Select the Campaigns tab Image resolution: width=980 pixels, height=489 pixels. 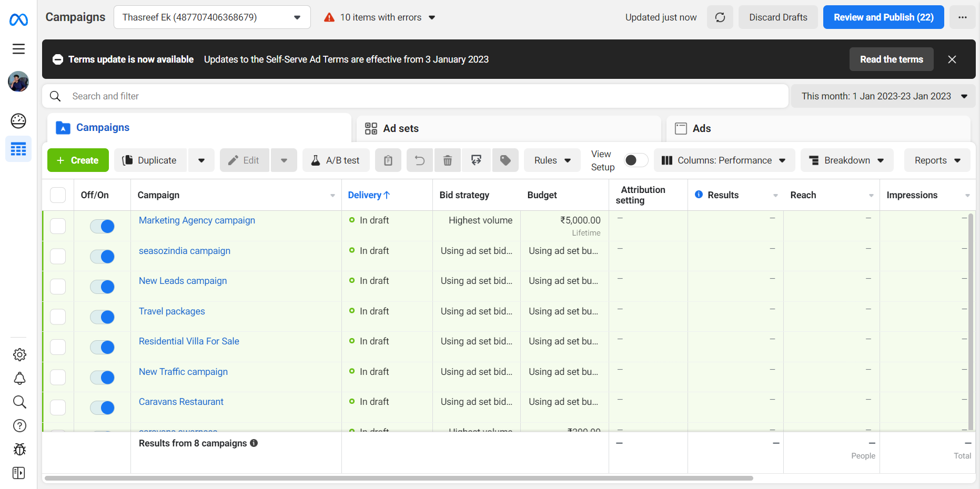(199, 128)
